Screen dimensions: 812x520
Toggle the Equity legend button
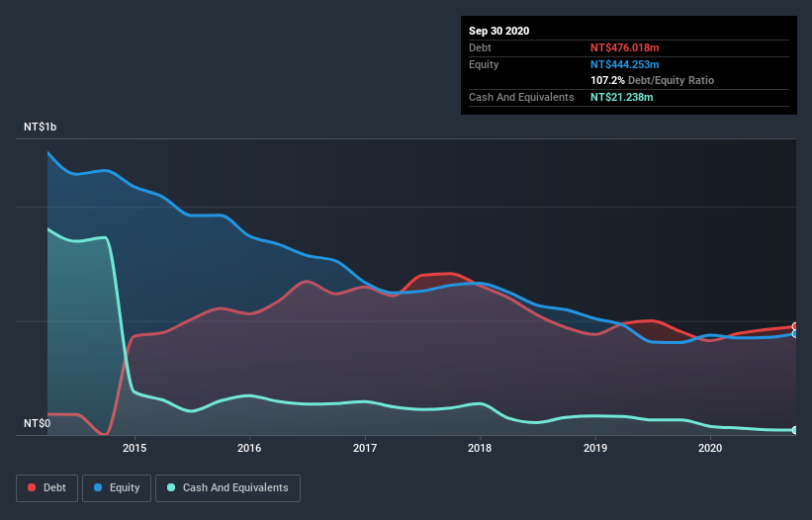click(x=117, y=488)
